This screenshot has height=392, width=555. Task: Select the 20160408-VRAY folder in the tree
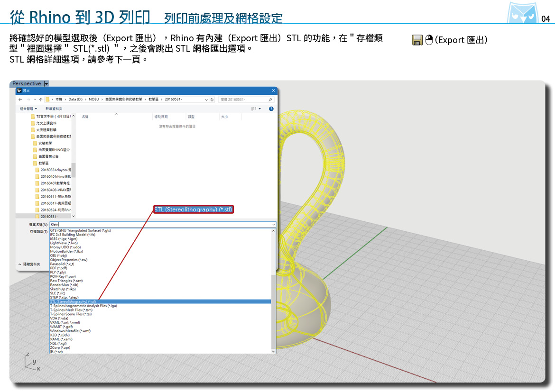pyautogui.click(x=53, y=190)
